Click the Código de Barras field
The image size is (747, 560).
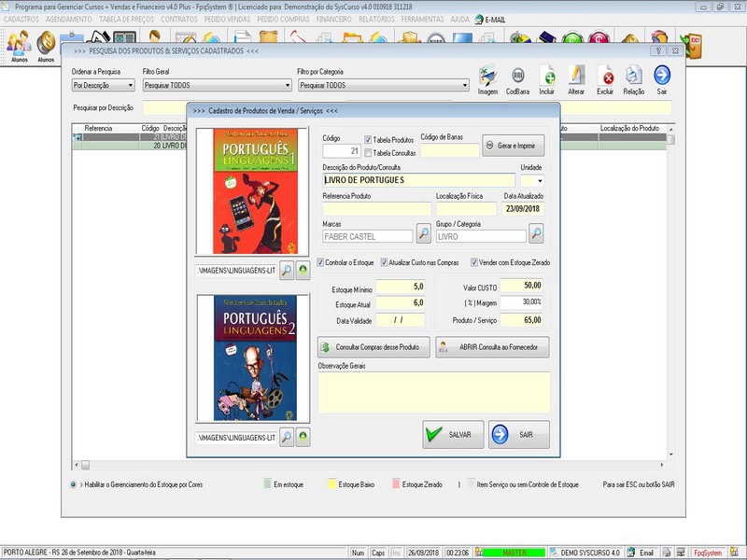point(450,150)
